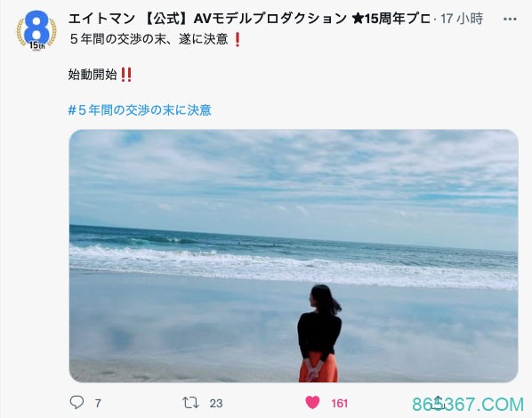
Task: Click the 865367.COM watermark text
Action: point(468,405)
